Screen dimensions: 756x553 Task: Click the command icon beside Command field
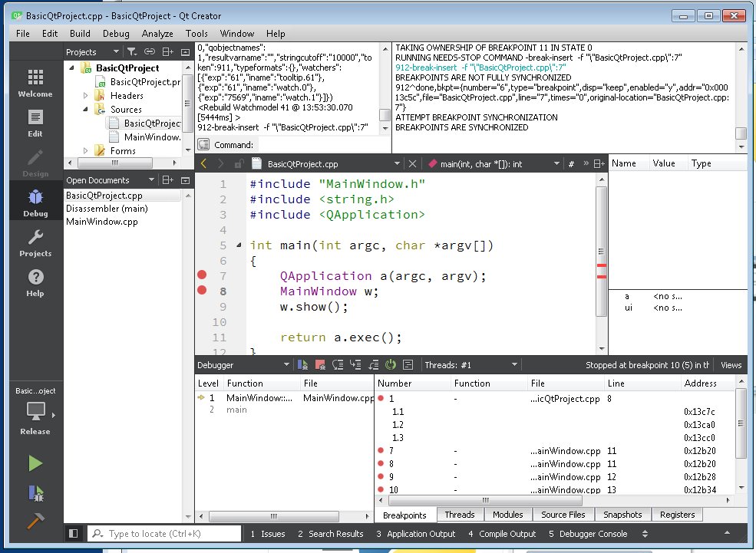[203, 144]
